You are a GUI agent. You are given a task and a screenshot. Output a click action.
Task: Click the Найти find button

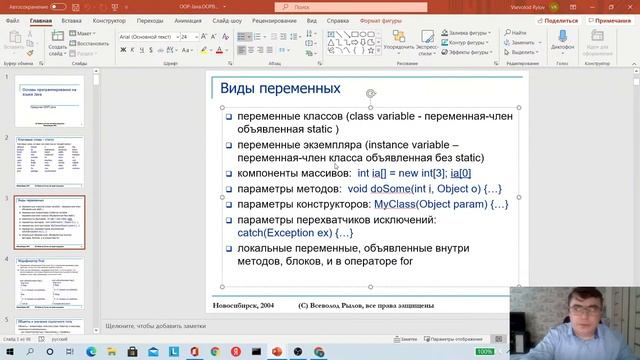pyautogui.click(x=516, y=33)
